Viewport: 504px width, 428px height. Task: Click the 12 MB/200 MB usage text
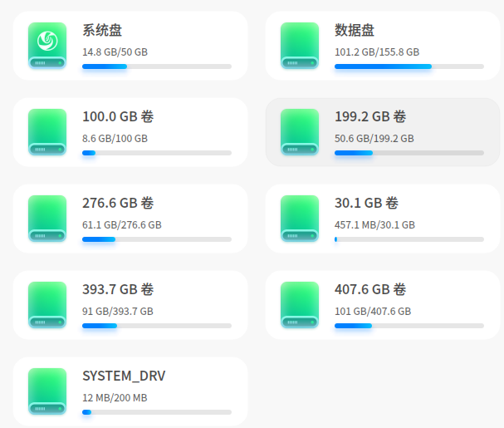[x=115, y=397]
